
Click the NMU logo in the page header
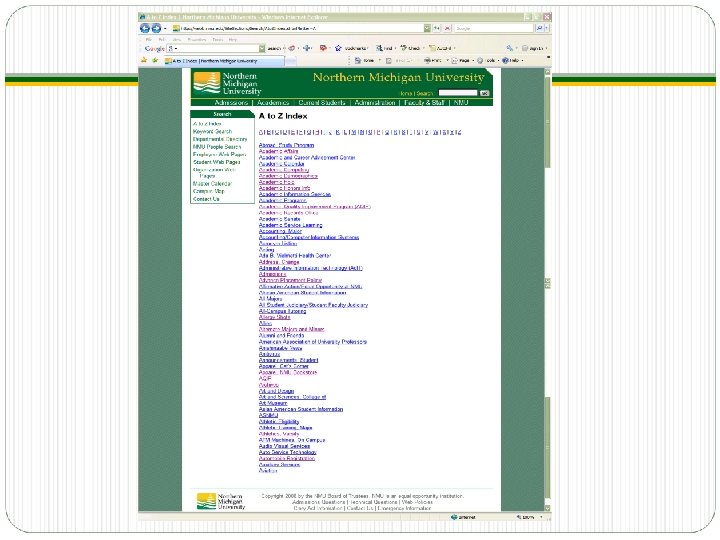tap(227, 83)
